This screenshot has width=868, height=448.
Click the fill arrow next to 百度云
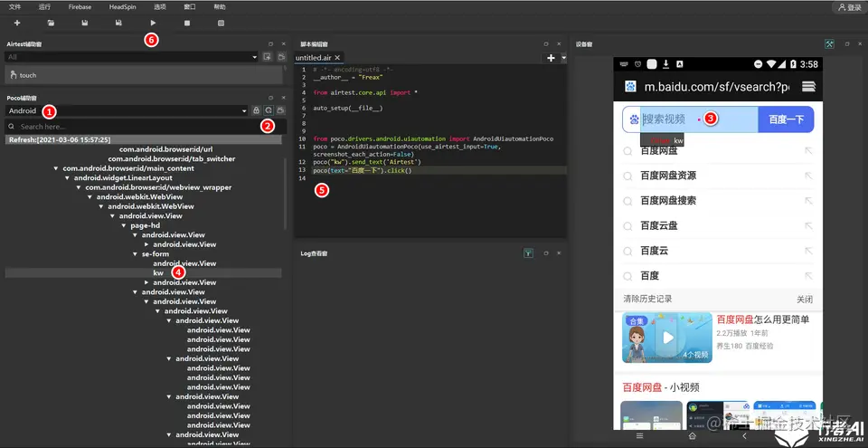[x=808, y=251]
